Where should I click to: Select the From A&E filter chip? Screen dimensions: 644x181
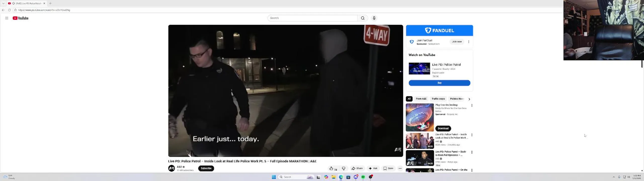pos(421,99)
